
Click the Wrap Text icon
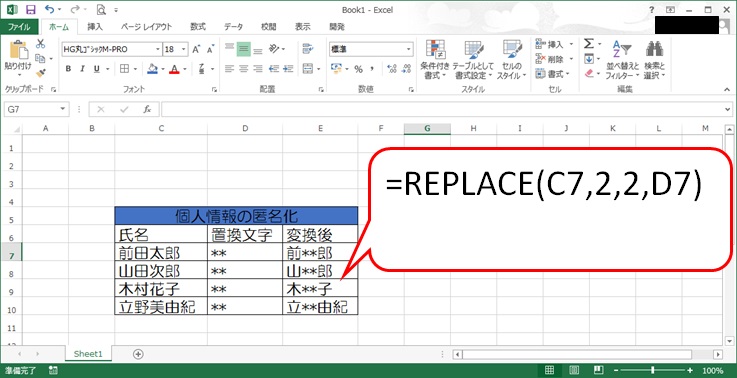tap(308, 48)
